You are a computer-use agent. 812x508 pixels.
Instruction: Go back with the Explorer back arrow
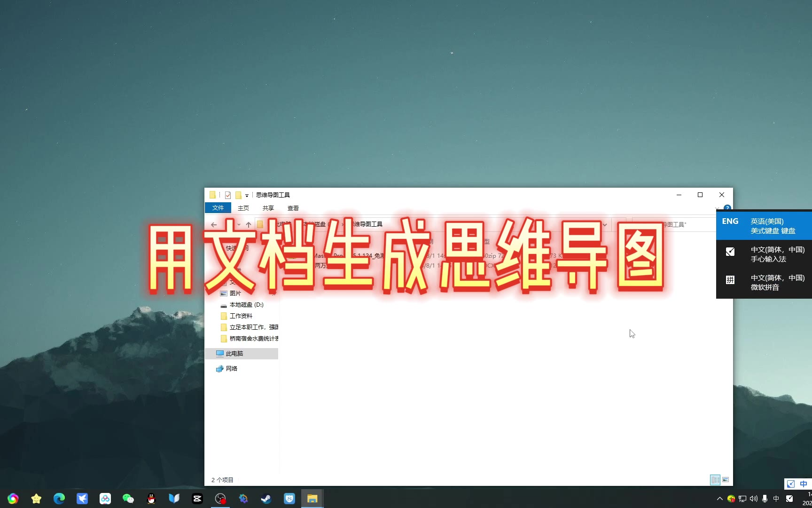pyautogui.click(x=214, y=224)
